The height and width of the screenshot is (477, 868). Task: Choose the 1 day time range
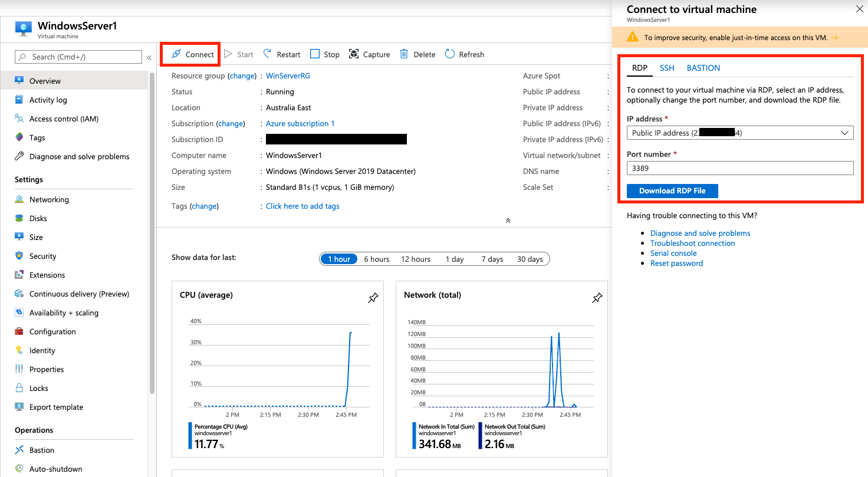pos(455,259)
